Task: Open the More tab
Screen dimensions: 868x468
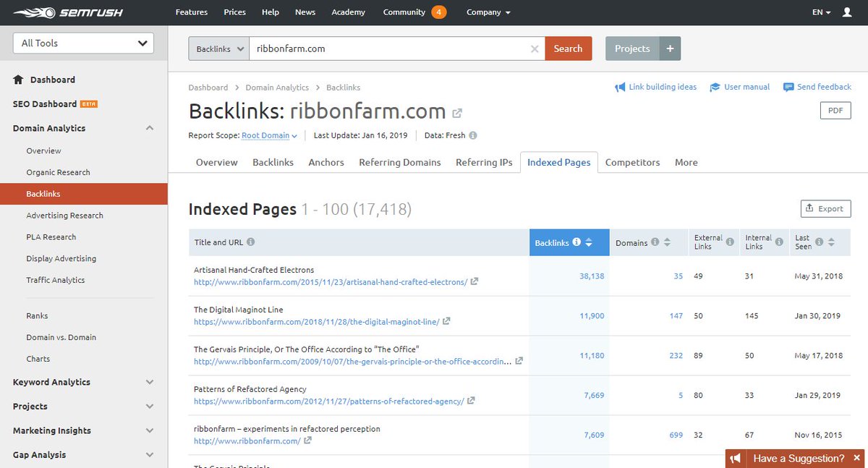Action: pos(686,162)
